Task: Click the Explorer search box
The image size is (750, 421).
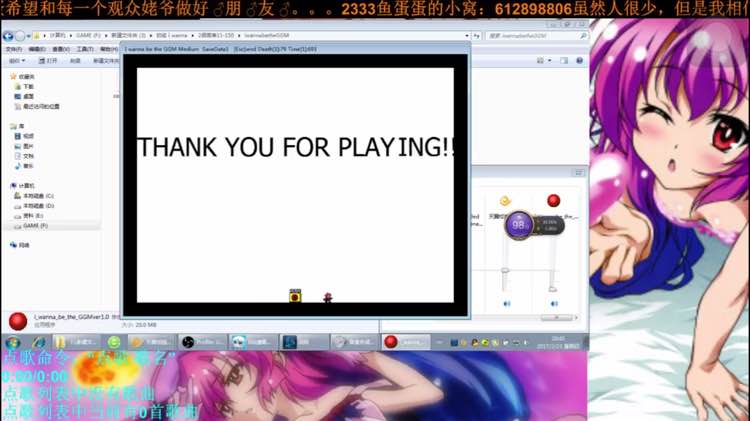Action: (537, 36)
